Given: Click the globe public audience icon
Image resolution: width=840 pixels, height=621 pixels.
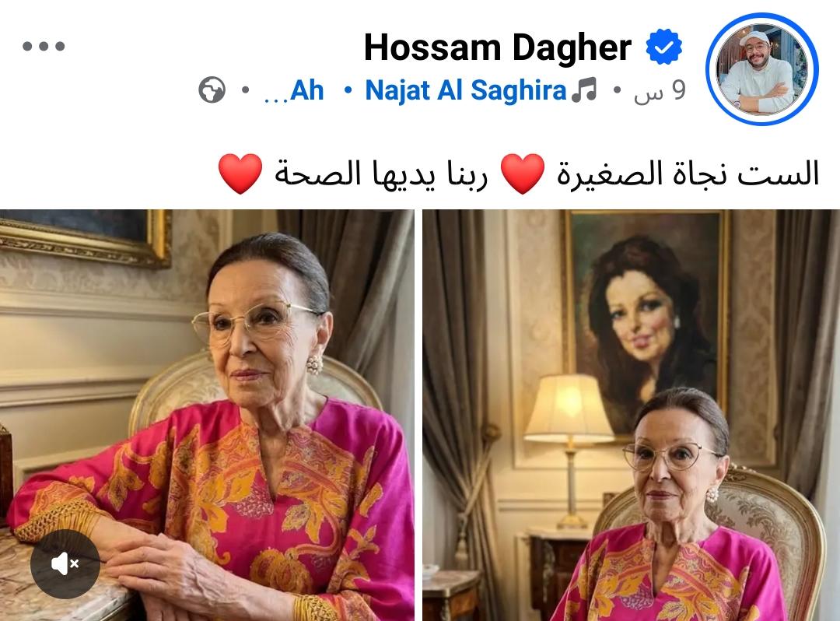Looking at the screenshot, I should tap(212, 90).
